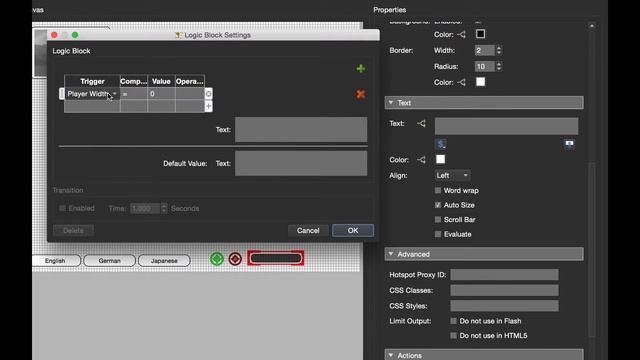
Task: Click the Cancel button
Action: pyautogui.click(x=308, y=231)
